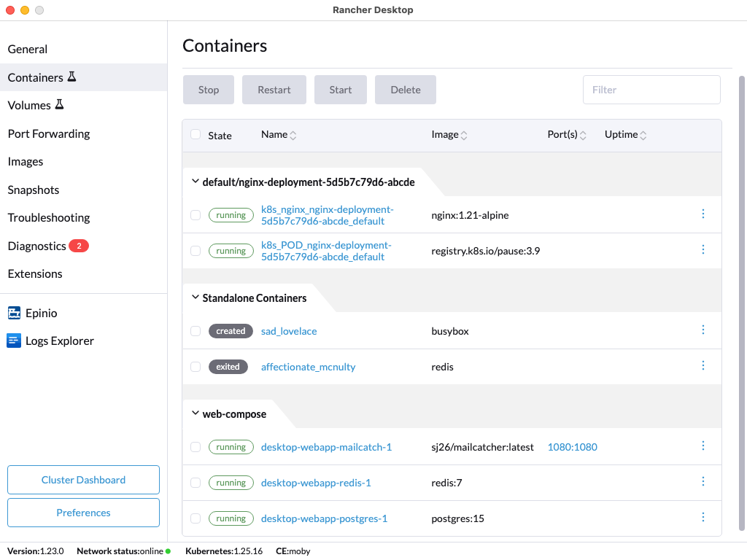Check the k8s_nginx_nginx-deployment container checkbox
Viewport: 747px width, 560px height.
pyautogui.click(x=196, y=215)
